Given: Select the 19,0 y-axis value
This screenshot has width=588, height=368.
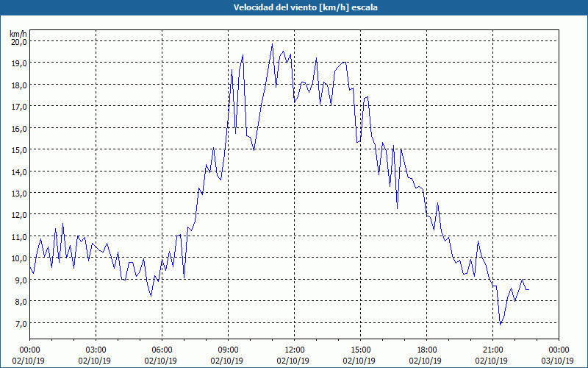Looking at the screenshot, I should 19,63.
